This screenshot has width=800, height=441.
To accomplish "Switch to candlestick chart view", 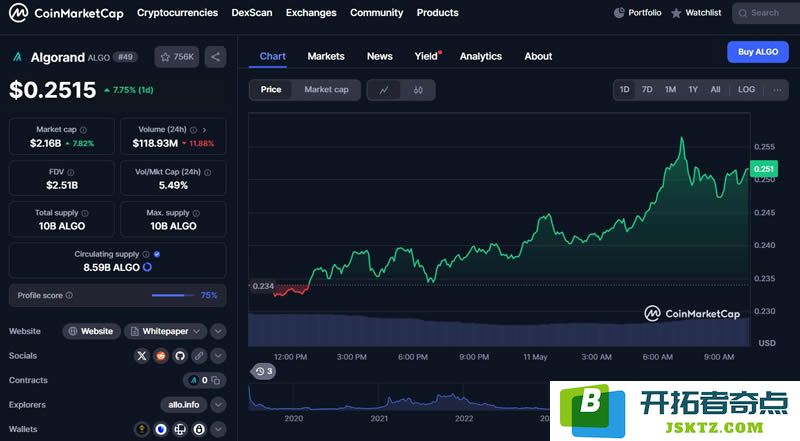I will 418,90.
